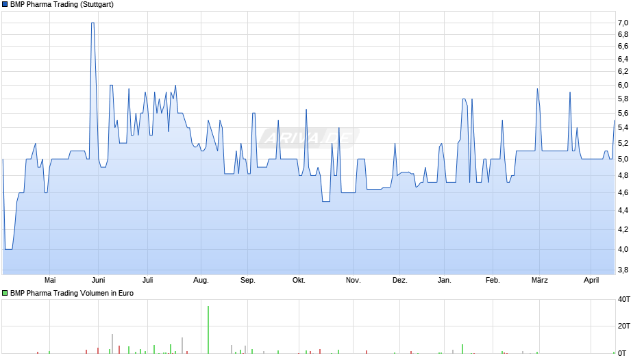This screenshot has height=360, width=644.
Task: Click the 7,0 price axis value
Action: point(623,23)
